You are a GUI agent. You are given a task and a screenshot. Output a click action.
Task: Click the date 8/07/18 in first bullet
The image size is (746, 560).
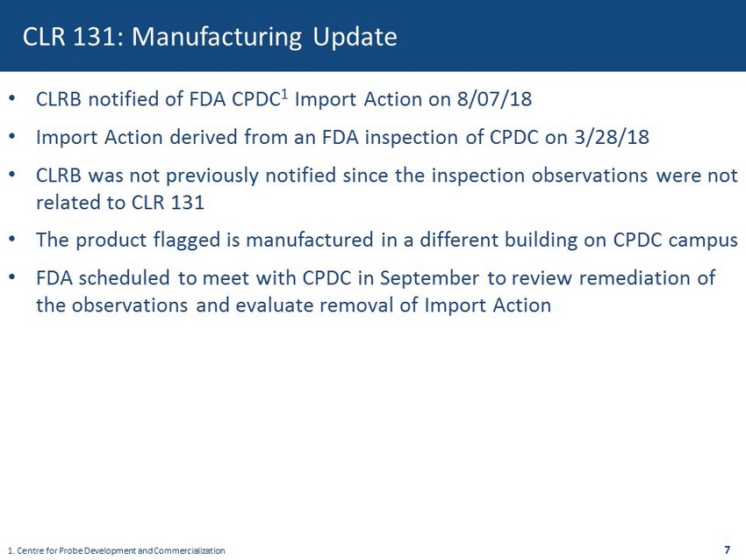click(501, 99)
